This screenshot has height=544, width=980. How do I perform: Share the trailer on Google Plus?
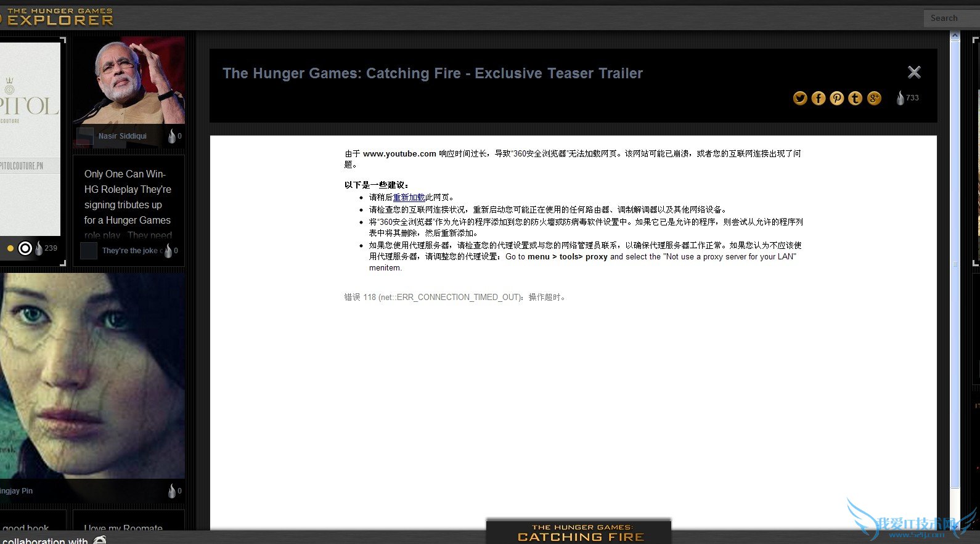click(x=874, y=99)
